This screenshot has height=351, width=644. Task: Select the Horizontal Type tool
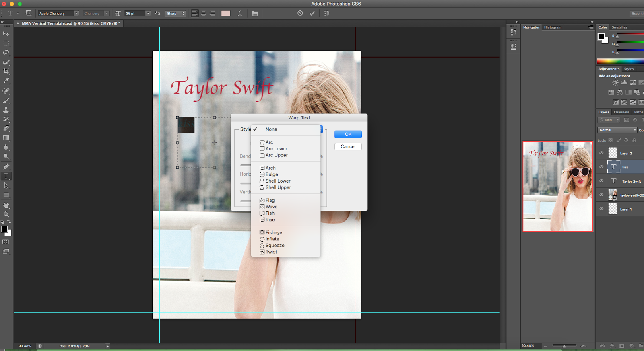(6, 176)
